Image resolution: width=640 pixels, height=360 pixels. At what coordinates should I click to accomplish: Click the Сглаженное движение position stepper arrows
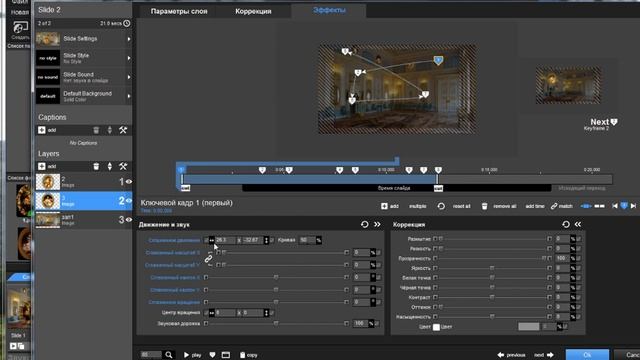coord(266,240)
